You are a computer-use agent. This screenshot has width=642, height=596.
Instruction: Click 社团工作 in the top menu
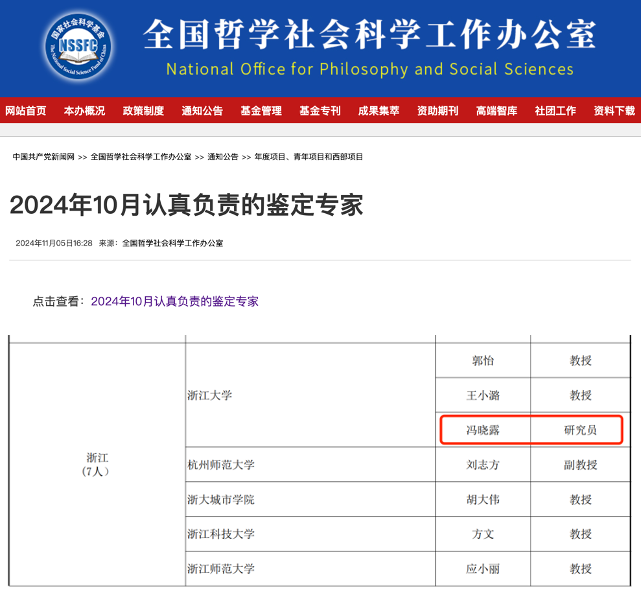tap(555, 111)
